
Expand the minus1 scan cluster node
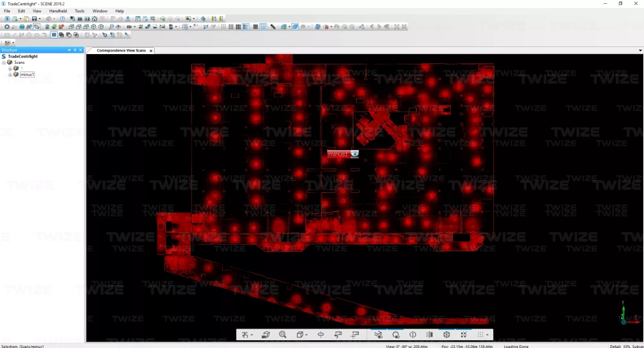tap(10, 75)
